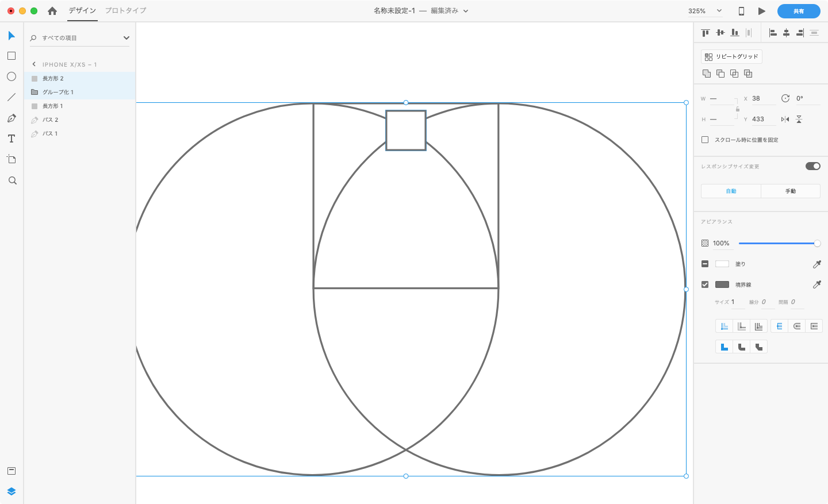
Task: Open the mobile device preview
Action: [741, 11]
